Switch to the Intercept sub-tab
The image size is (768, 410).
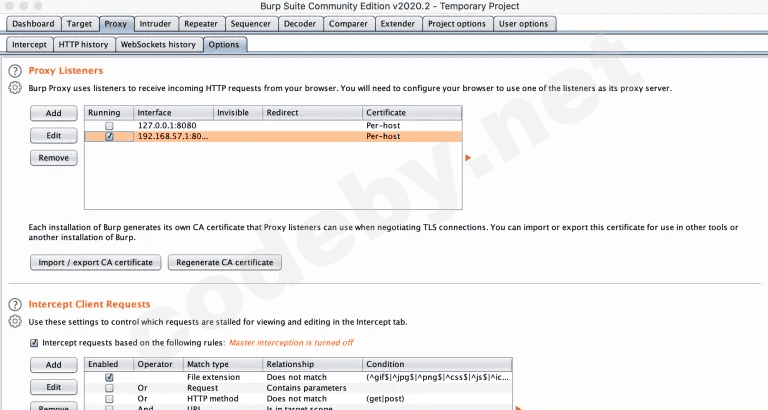(29, 45)
